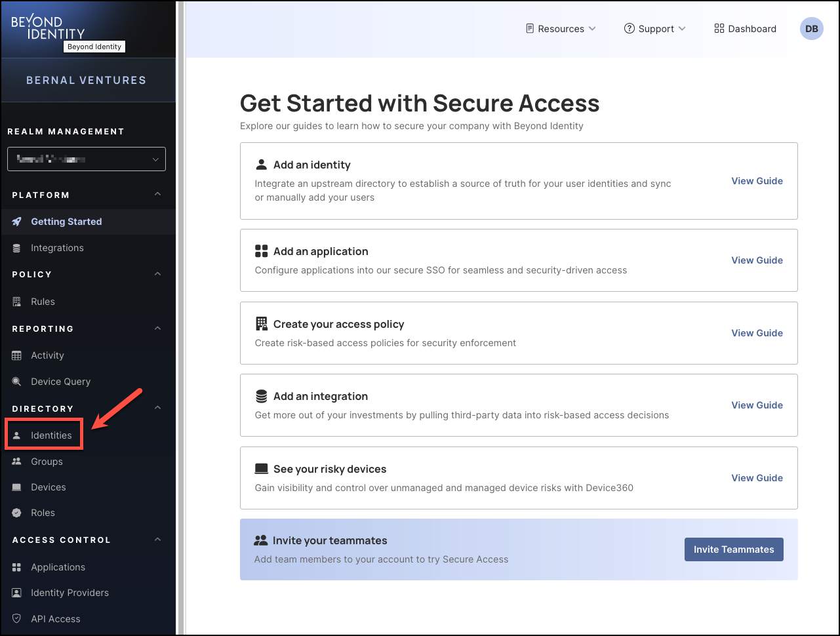The width and height of the screenshot is (840, 636).
Task: Click the See your risky devices title
Action: tap(330, 469)
